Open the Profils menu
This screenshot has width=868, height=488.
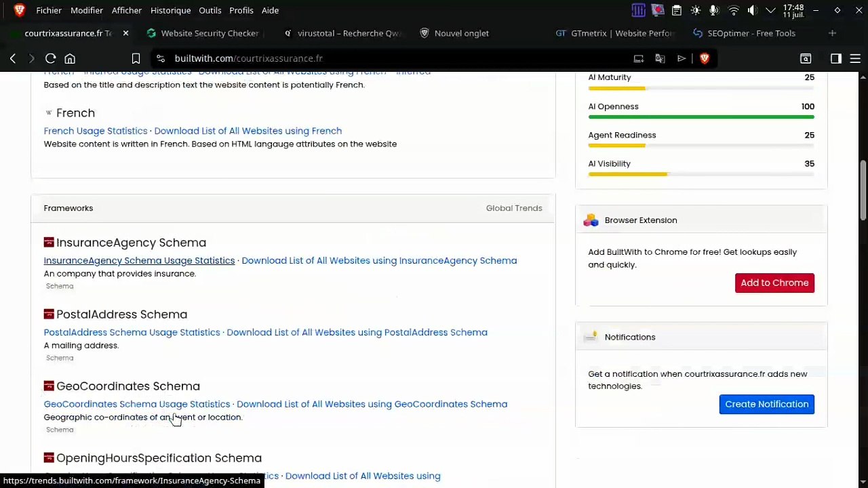click(241, 10)
